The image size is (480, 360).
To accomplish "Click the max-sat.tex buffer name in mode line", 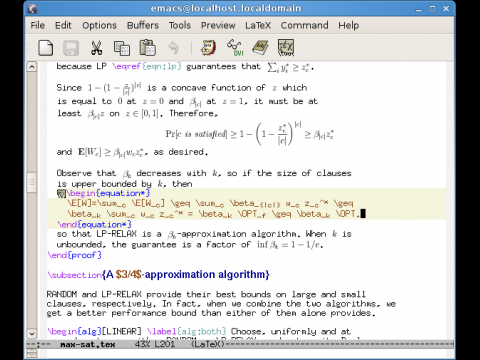I will [88, 344].
